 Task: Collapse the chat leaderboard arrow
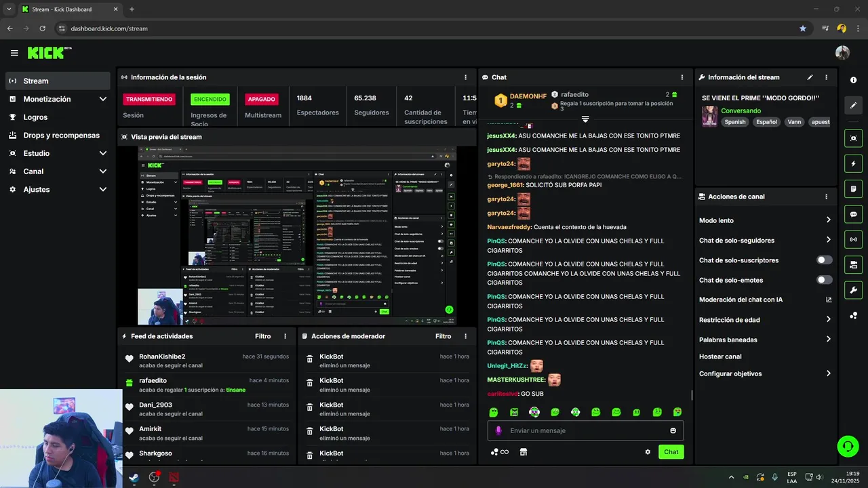pyautogui.click(x=585, y=119)
